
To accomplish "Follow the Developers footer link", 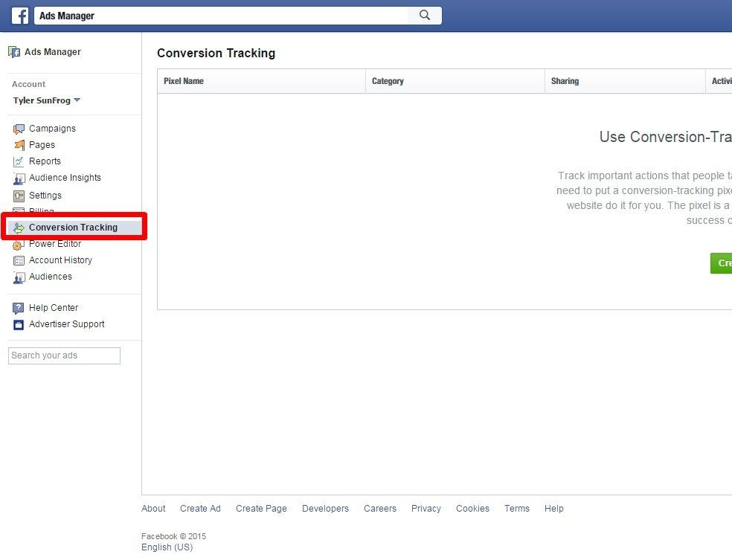I will pyautogui.click(x=325, y=509).
